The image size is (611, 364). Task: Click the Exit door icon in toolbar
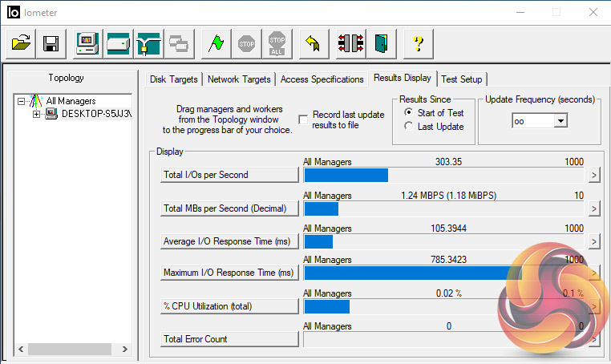(381, 43)
